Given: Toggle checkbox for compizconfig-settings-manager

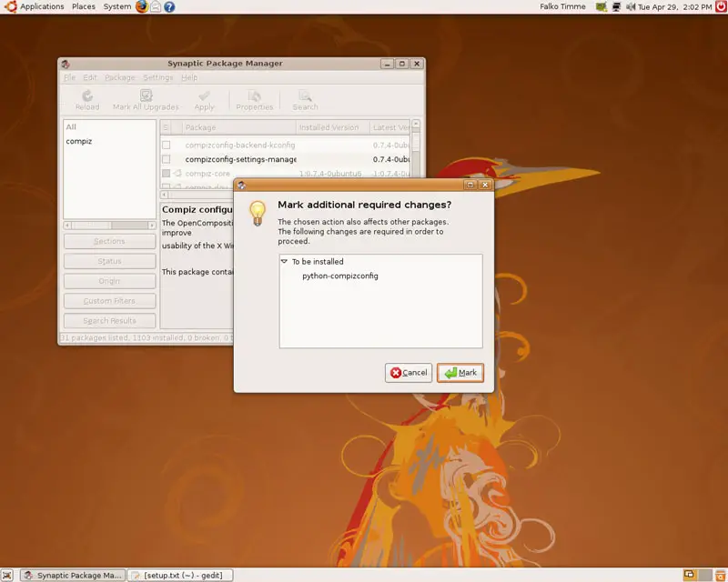Looking at the screenshot, I should [x=167, y=159].
